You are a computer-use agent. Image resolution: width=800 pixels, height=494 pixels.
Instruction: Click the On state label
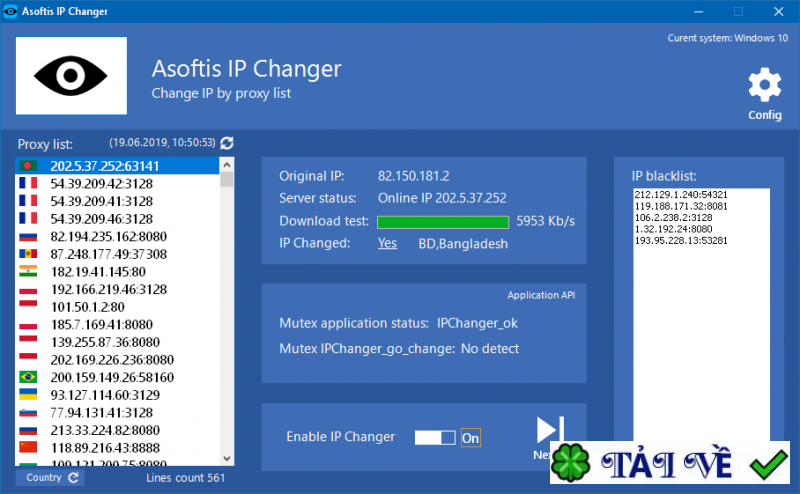point(470,438)
